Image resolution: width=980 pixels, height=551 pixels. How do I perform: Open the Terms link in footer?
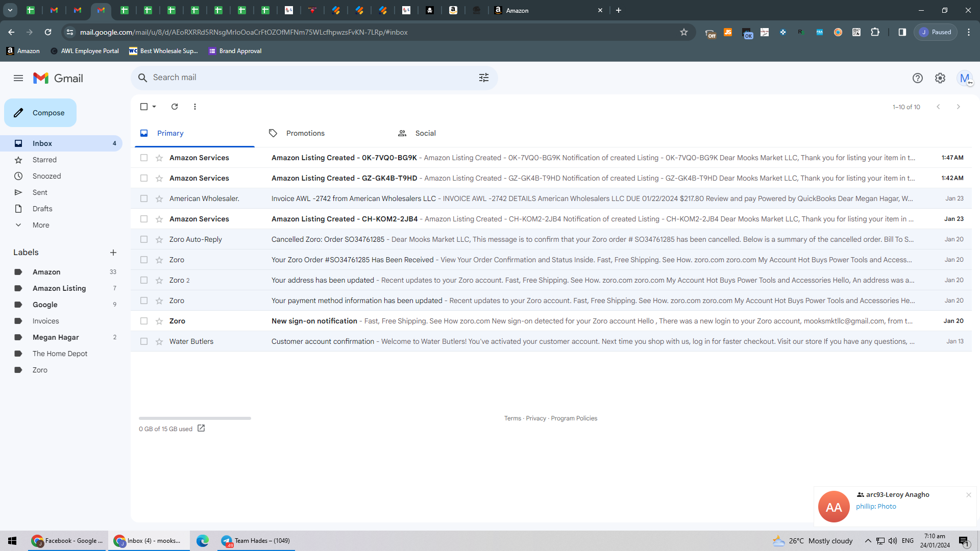pos(512,418)
